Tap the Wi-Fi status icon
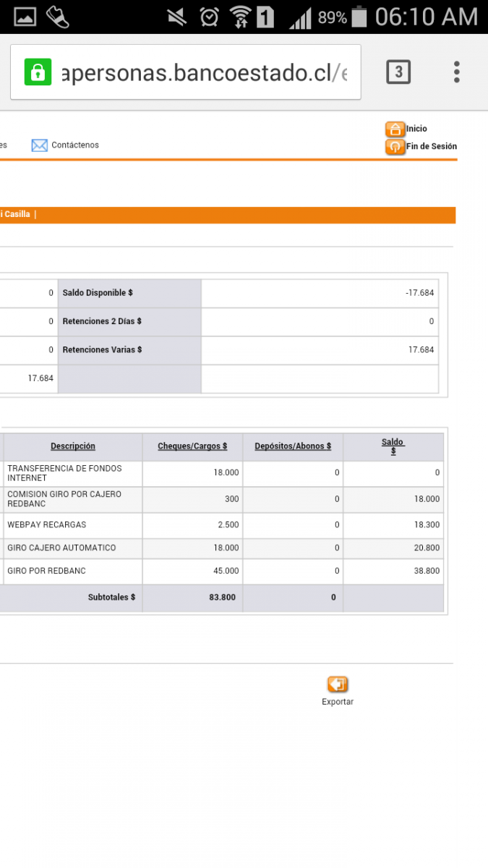Viewport: 488px width, 868px height. pos(239,17)
